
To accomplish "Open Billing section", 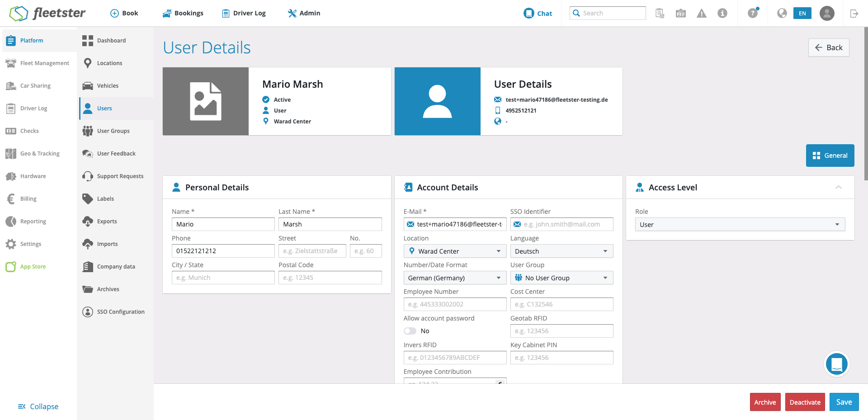I will 39,199.
